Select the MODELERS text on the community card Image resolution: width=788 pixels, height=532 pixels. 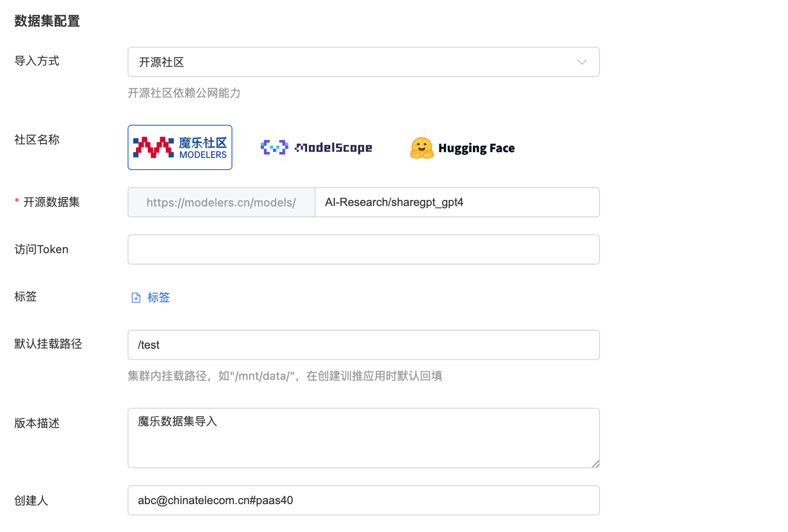tap(203, 155)
